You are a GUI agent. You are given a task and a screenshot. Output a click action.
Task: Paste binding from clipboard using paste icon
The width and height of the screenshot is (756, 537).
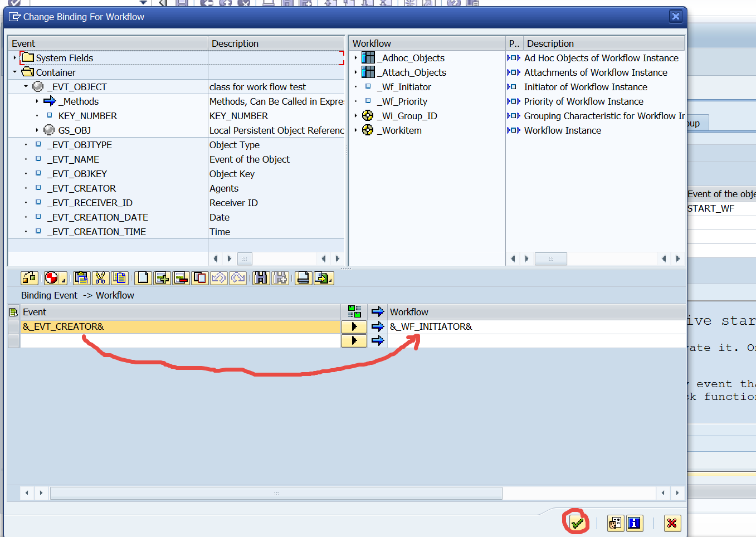120,278
